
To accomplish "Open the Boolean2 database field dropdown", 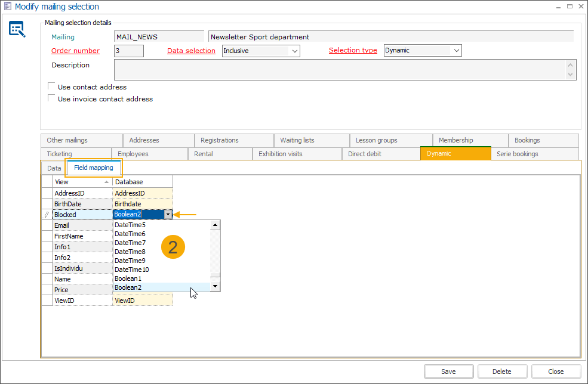I will coord(168,214).
